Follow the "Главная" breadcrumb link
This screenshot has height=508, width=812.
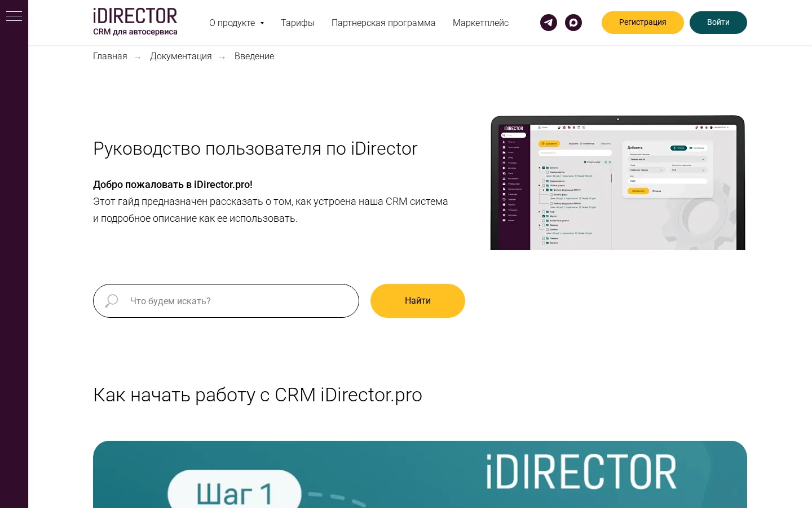pyautogui.click(x=110, y=56)
